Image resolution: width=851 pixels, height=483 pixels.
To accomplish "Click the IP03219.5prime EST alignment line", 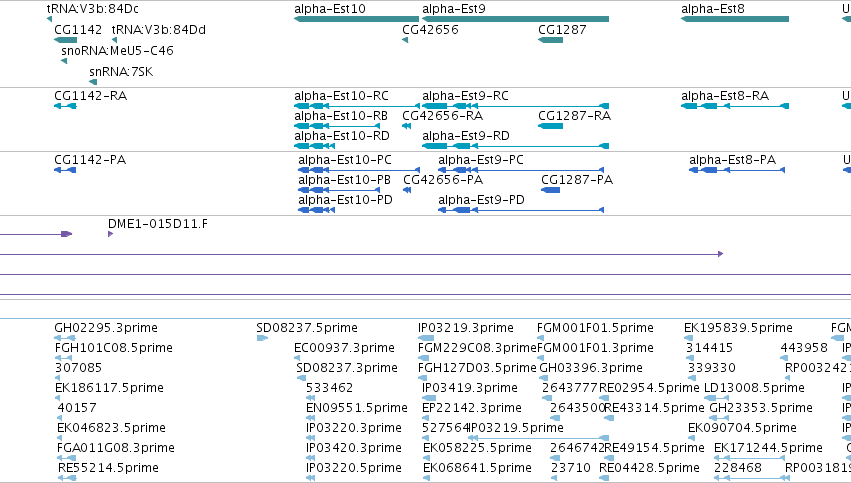I will (538, 437).
